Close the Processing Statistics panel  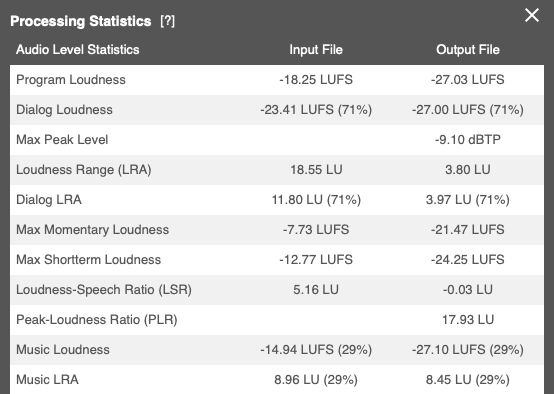pyautogui.click(x=532, y=15)
